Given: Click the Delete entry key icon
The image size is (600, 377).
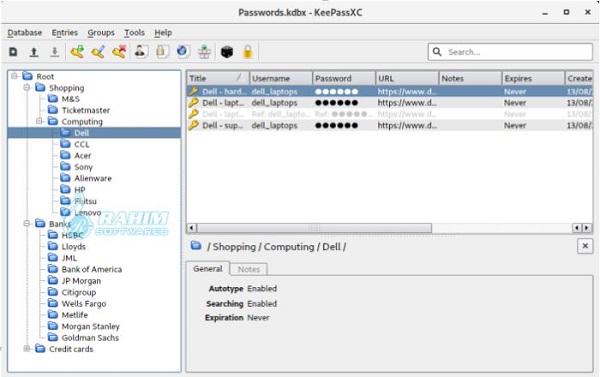Looking at the screenshot, I should click(x=119, y=52).
